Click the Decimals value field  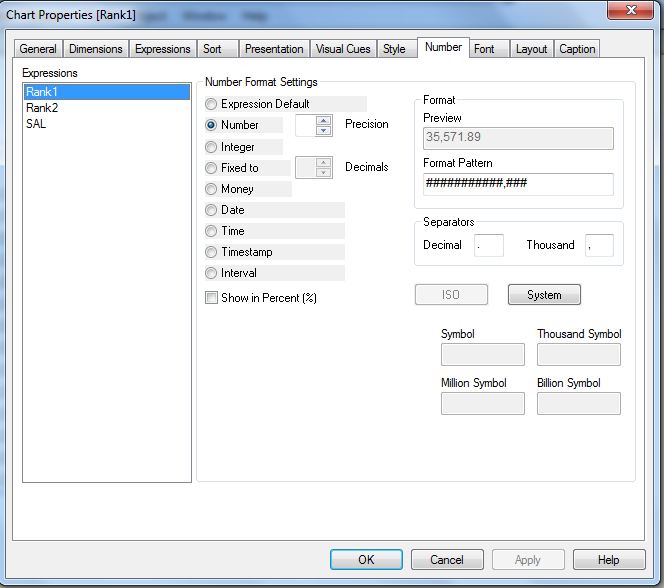click(x=306, y=168)
